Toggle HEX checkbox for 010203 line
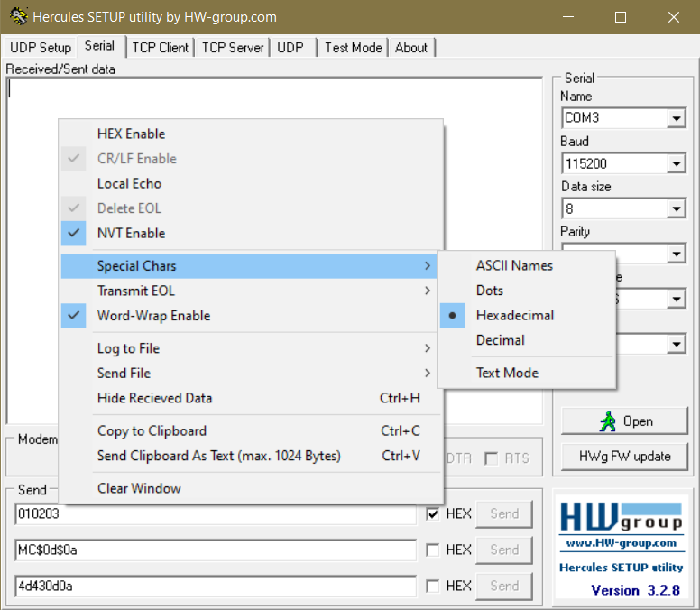 (x=432, y=514)
